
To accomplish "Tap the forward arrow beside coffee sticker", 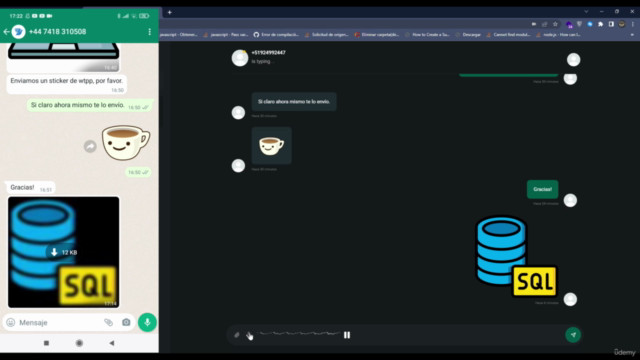I will point(90,146).
